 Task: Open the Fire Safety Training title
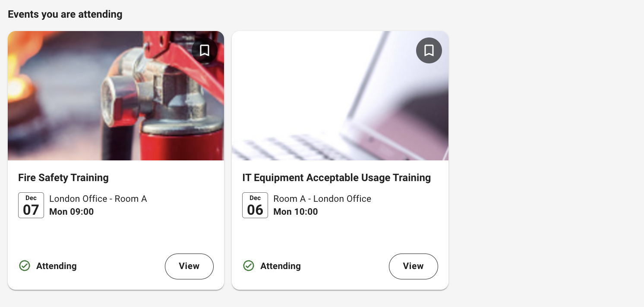tap(63, 178)
